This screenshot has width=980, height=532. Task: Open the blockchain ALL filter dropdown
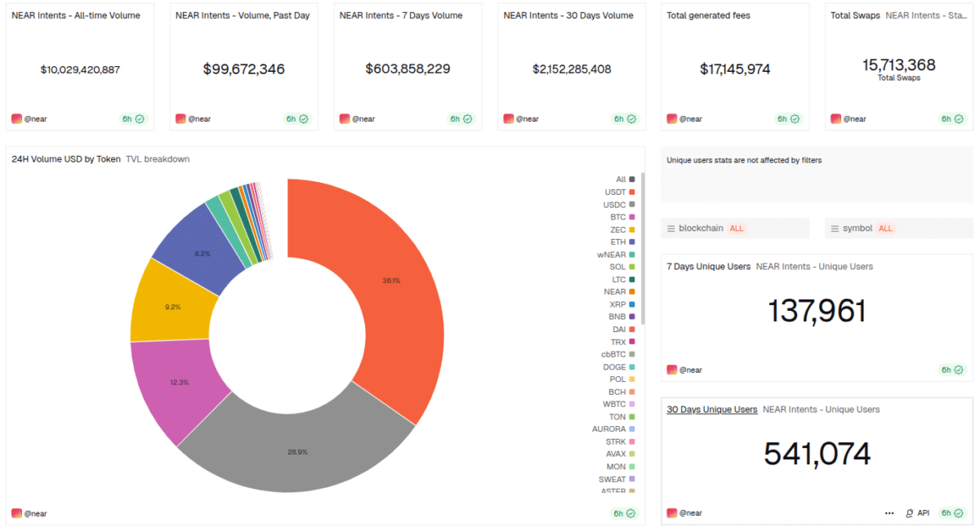[x=736, y=228]
